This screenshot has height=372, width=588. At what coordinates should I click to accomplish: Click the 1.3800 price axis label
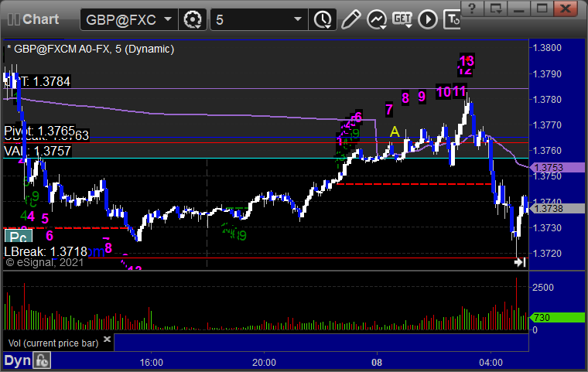coord(547,48)
